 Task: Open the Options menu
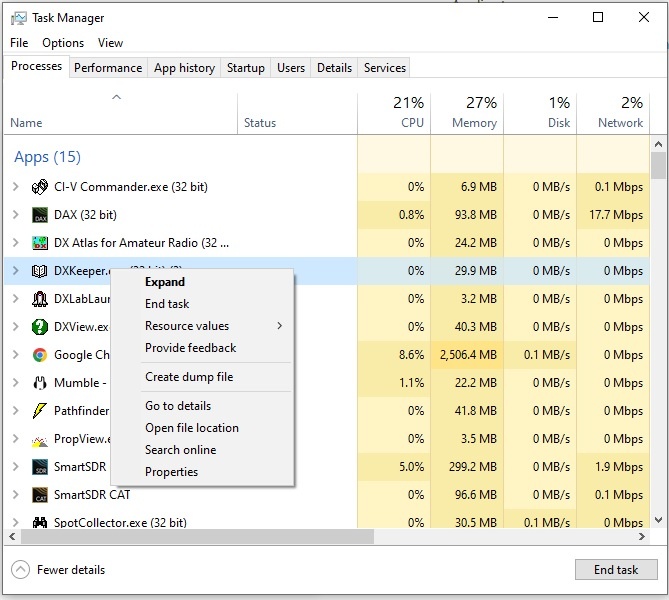pos(63,43)
